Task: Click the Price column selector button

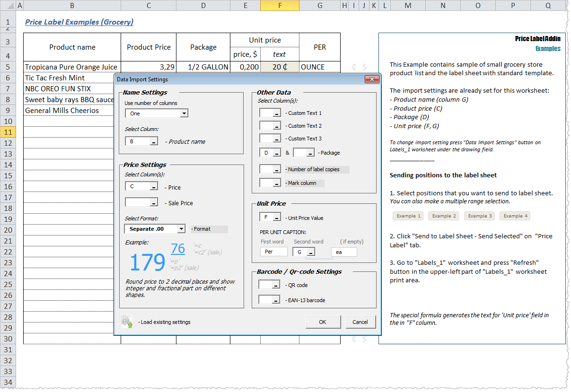Action: [x=154, y=187]
